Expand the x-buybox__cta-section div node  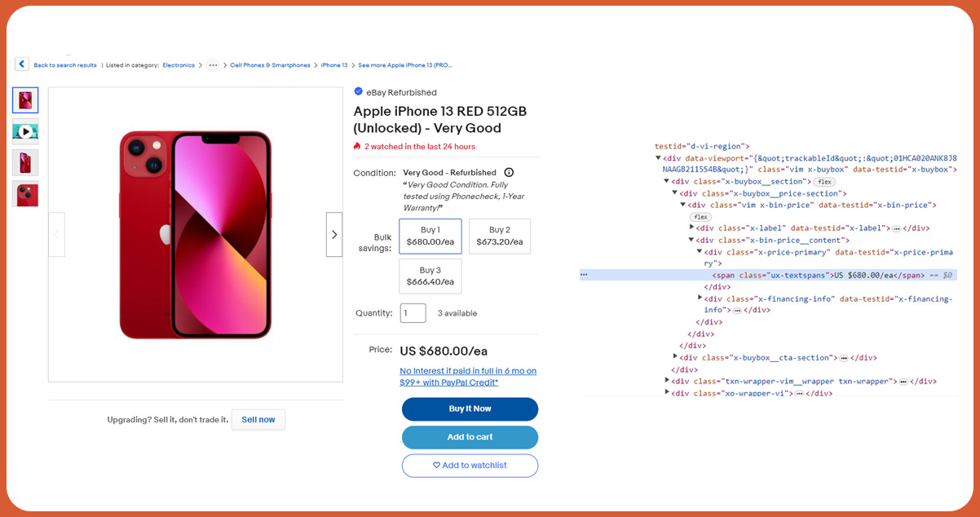click(x=675, y=357)
